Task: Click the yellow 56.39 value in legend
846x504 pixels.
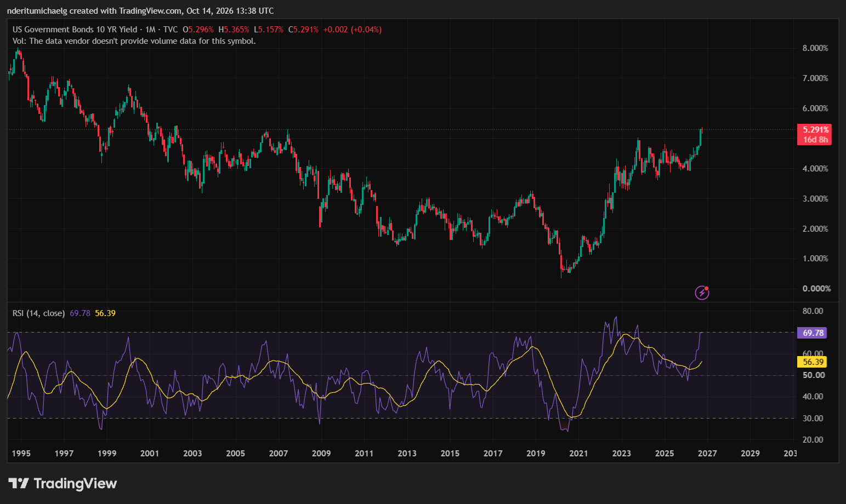Action: (x=105, y=313)
